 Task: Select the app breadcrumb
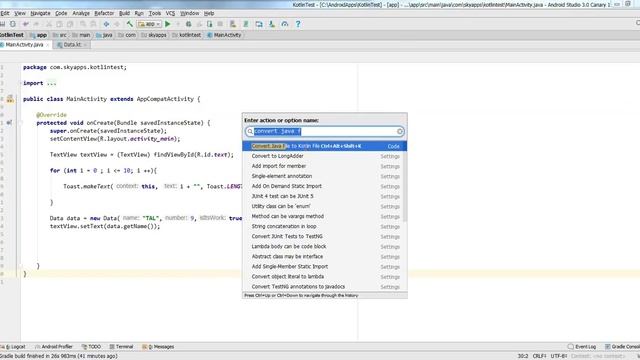tap(38, 35)
